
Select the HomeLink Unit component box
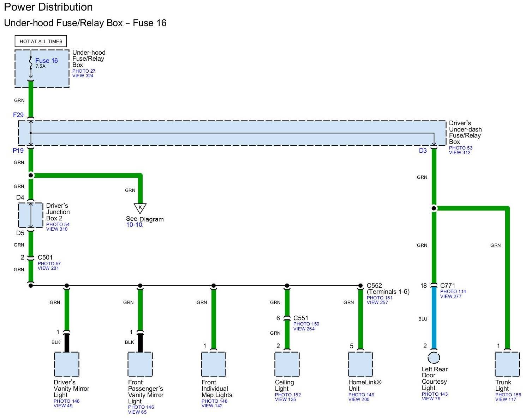[360, 364]
